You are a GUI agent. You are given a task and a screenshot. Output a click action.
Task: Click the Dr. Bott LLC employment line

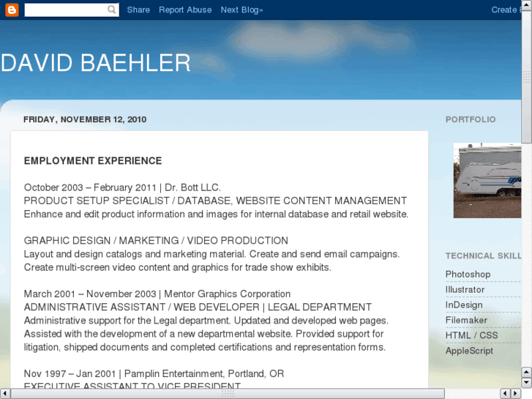coord(122,187)
